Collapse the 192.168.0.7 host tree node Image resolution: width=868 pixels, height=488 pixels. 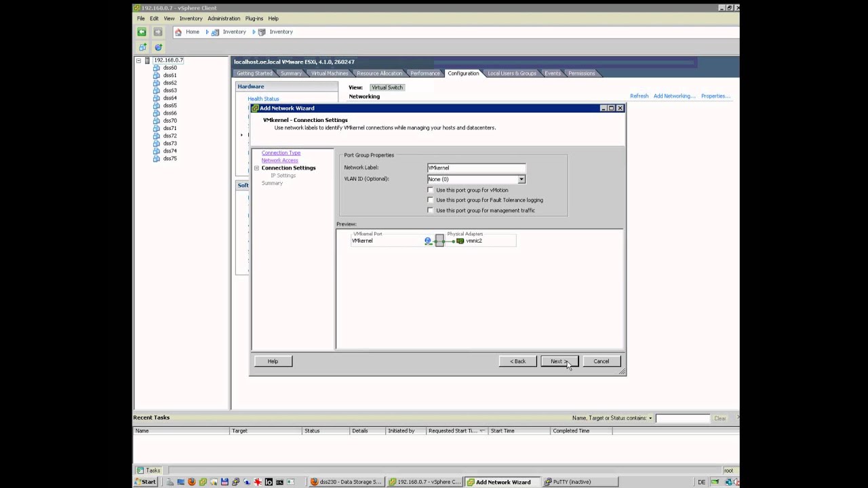point(138,60)
